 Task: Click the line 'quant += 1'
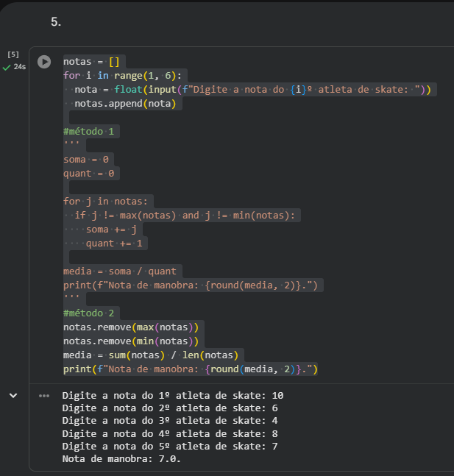114,244
